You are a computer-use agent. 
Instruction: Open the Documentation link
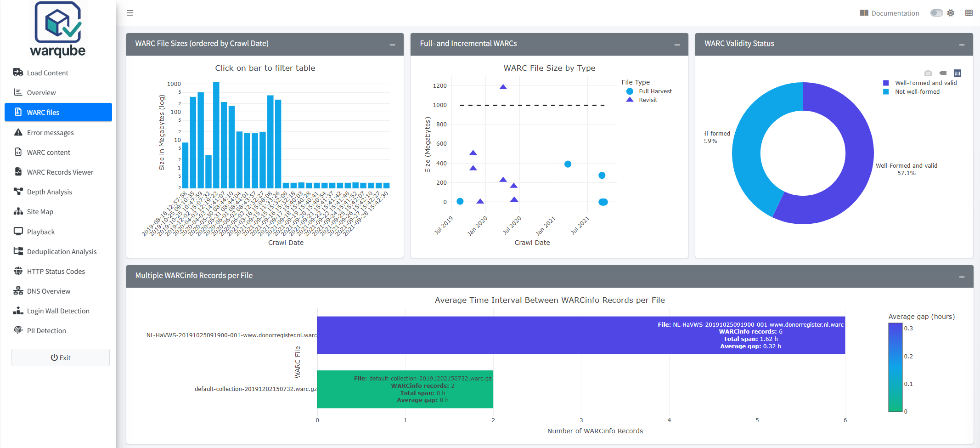click(890, 13)
